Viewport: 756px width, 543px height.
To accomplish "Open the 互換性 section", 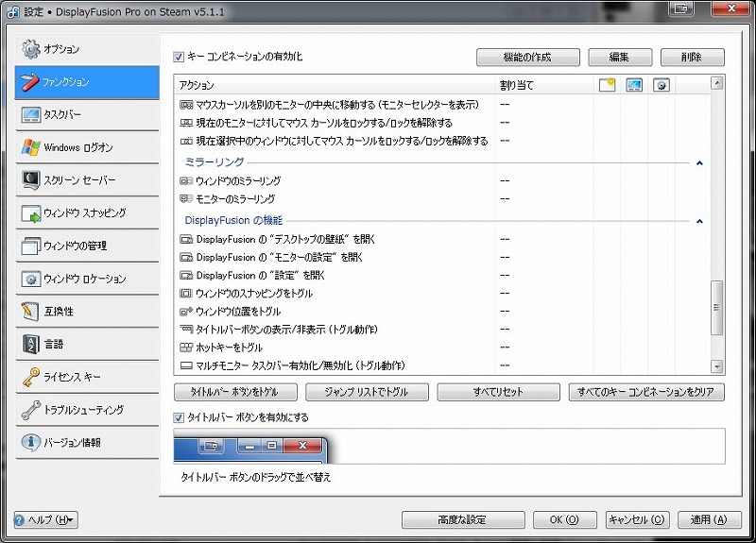I will (x=87, y=312).
